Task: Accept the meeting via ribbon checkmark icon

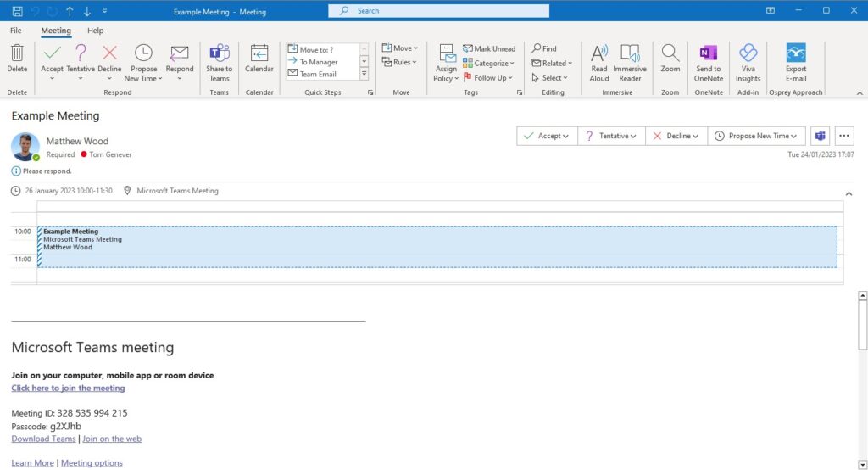Action: pyautogui.click(x=52, y=53)
